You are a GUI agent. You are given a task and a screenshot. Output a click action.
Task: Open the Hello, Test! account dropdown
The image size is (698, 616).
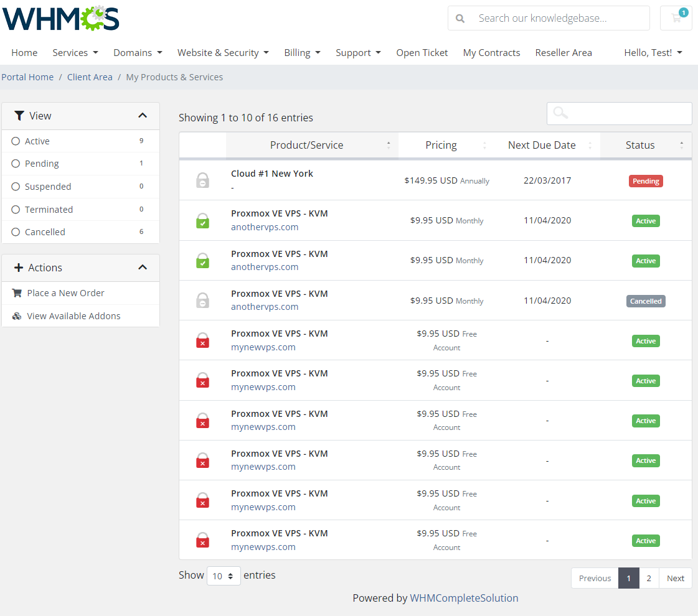653,52
